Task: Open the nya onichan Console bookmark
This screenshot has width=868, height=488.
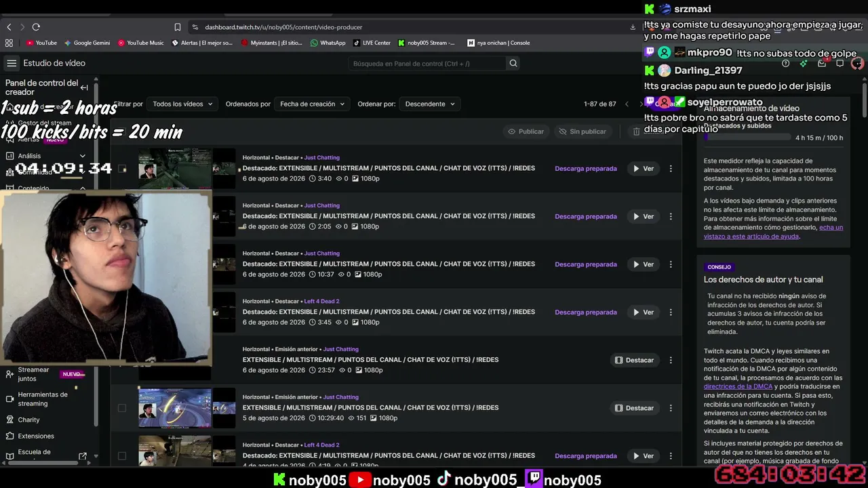Action: pos(498,43)
